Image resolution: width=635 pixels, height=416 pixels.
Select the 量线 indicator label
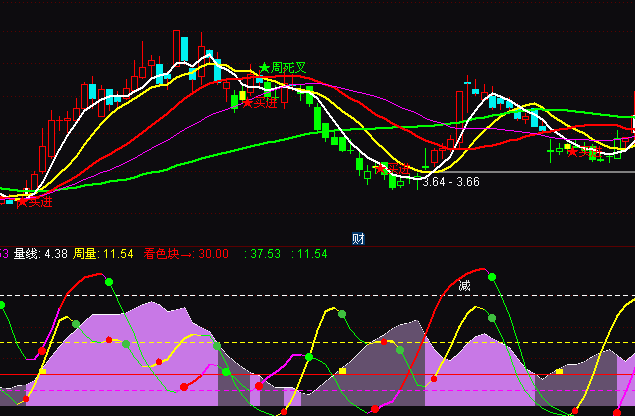(x=26, y=254)
